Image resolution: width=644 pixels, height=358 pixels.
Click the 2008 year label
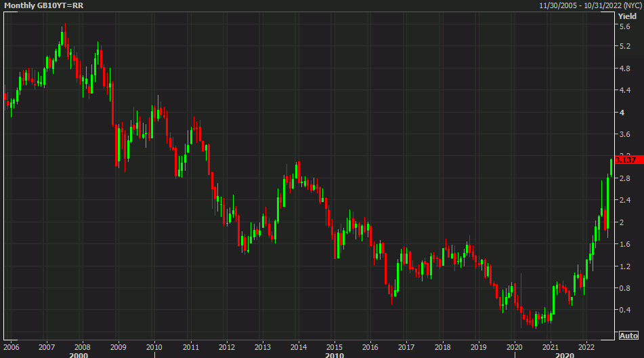tap(83, 347)
